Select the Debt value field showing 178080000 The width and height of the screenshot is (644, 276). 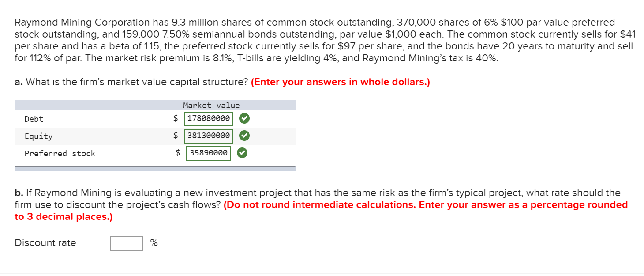(x=208, y=118)
